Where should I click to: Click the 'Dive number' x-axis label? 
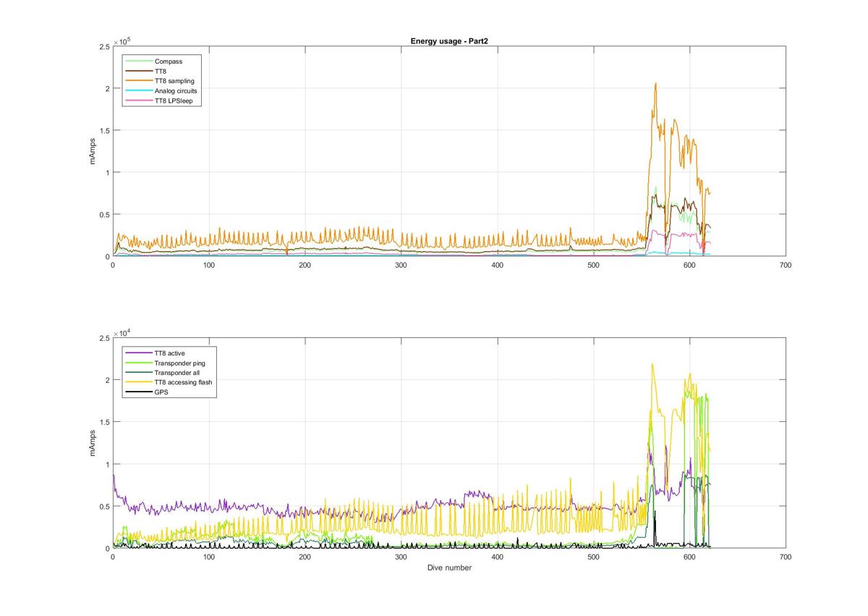click(449, 568)
